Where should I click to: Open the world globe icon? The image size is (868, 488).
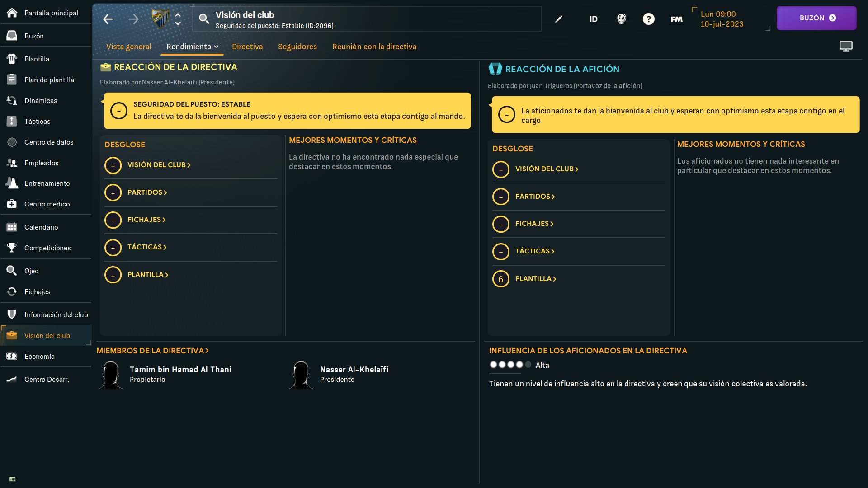622,19
